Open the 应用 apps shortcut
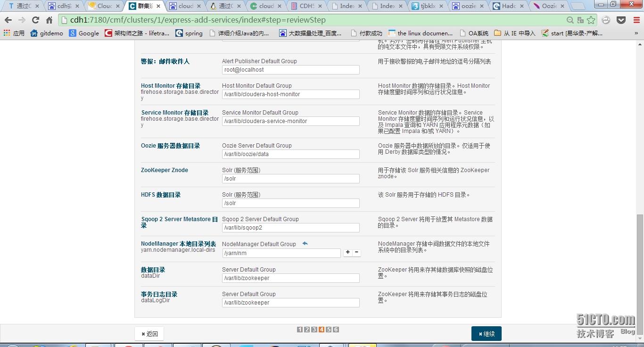 (14, 33)
